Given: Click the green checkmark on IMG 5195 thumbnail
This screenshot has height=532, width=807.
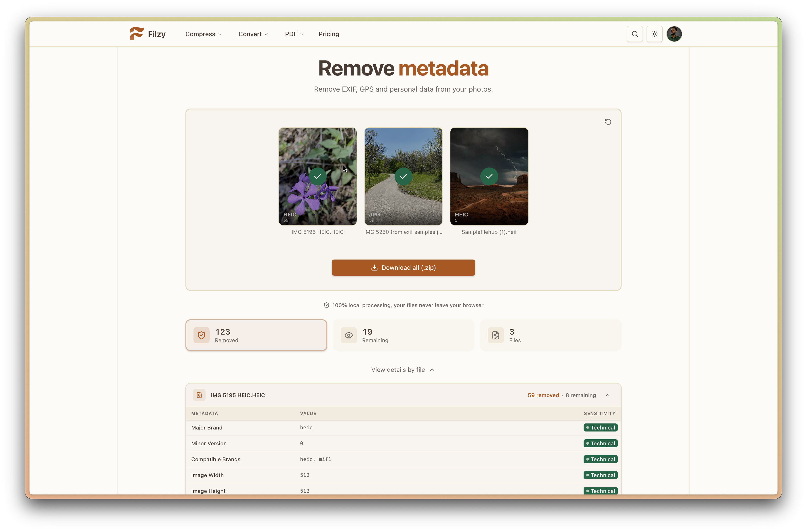Looking at the screenshot, I should pyautogui.click(x=317, y=176).
